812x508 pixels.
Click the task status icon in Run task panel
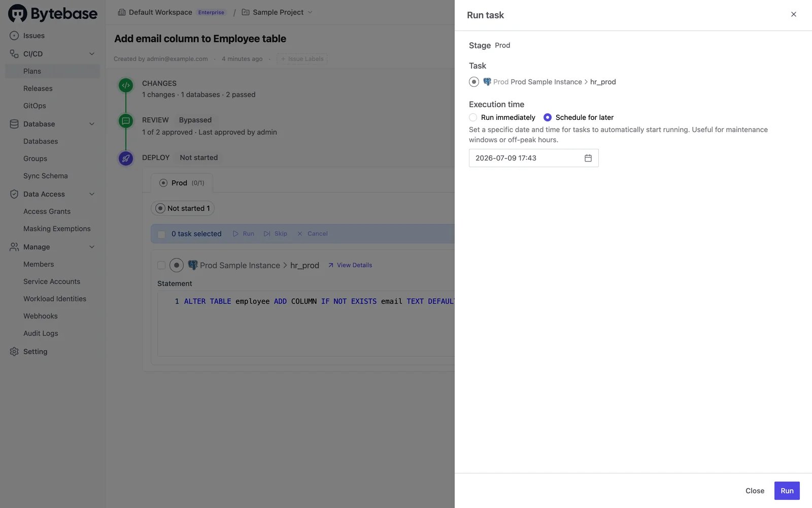click(474, 82)
